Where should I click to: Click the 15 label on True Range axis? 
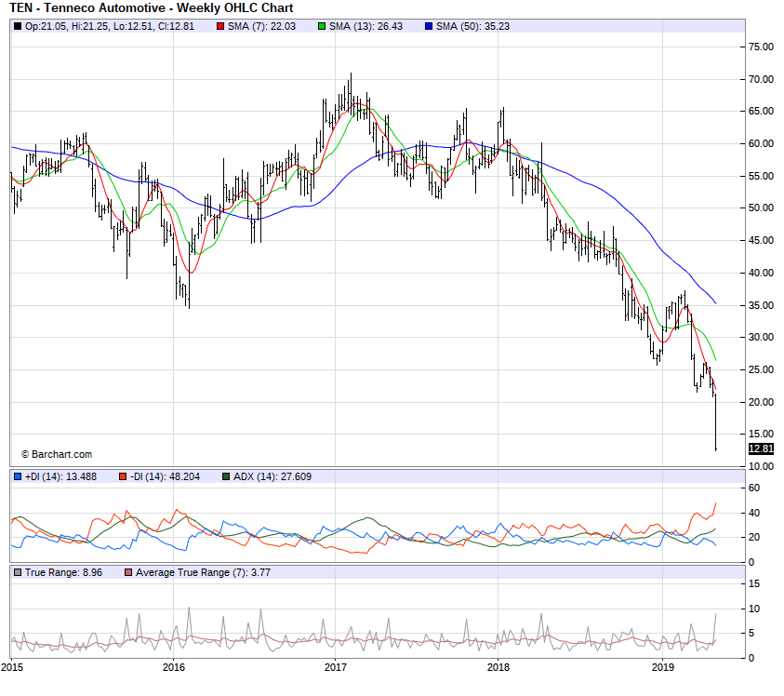coord(754,584)
